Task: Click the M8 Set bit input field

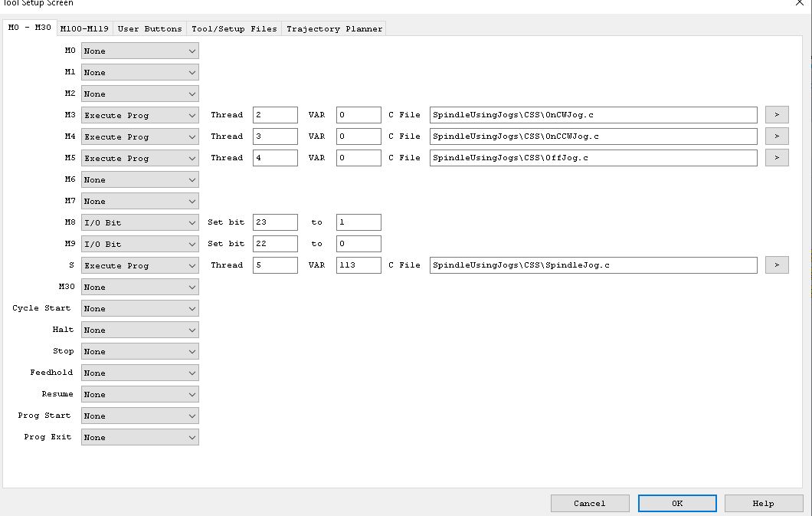Action: 275,222
